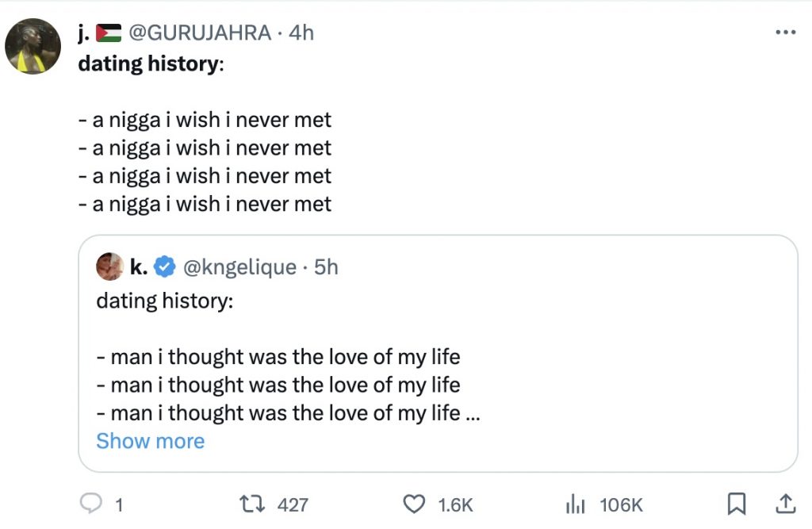The width and height of the screenshot is (812, 529).
Task: Click the share upload arrow icon
Action: [783, 503]
